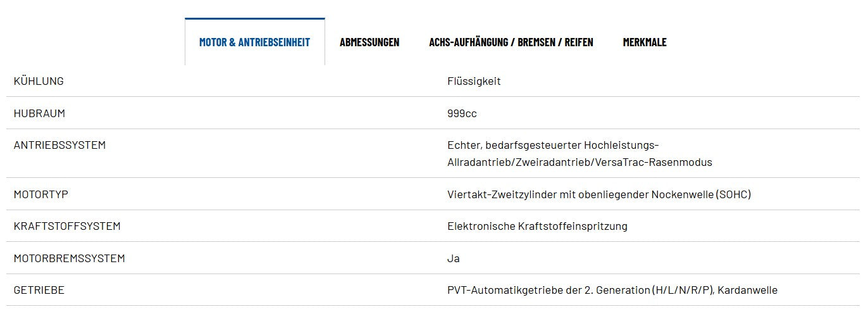Select the Hubraum label
This screenshot has height=321, width=868.
tap(39, 113)
